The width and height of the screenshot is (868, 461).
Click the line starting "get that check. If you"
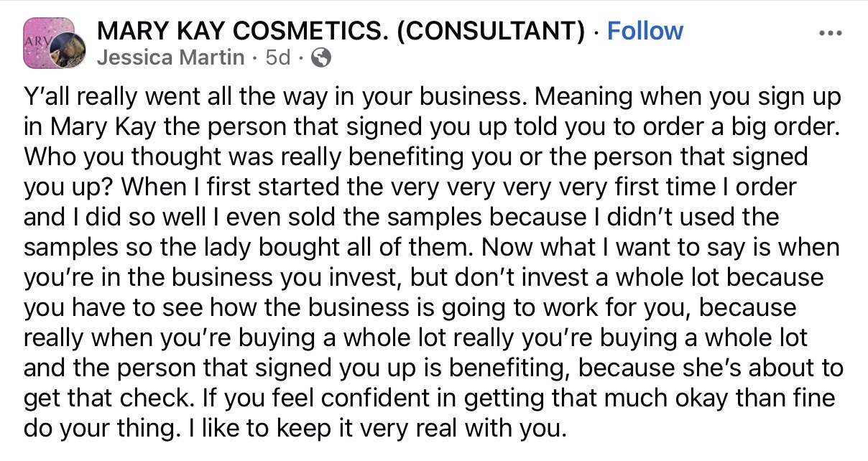click(424, 398)
